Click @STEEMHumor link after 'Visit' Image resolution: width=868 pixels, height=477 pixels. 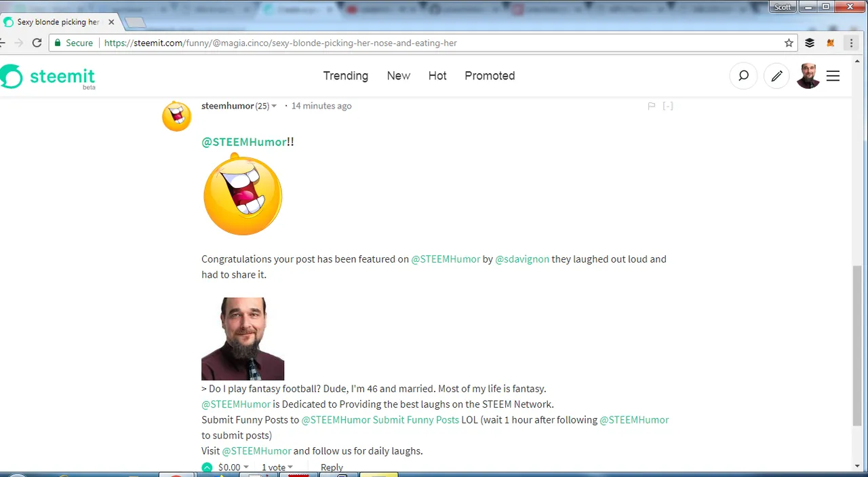[257, 451]
